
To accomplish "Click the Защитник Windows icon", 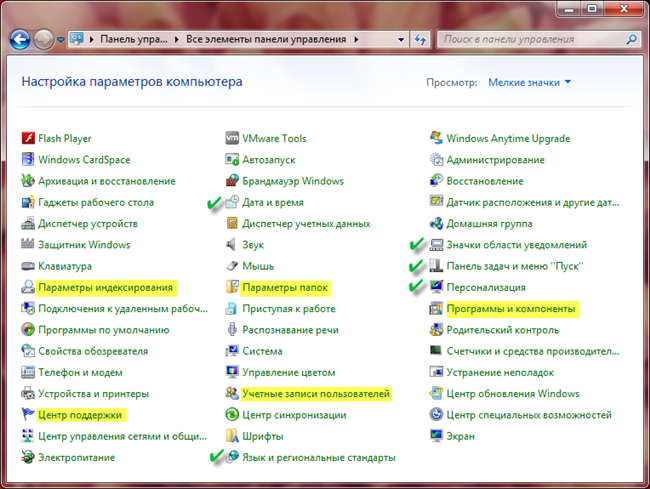I will tap(28, 244).
